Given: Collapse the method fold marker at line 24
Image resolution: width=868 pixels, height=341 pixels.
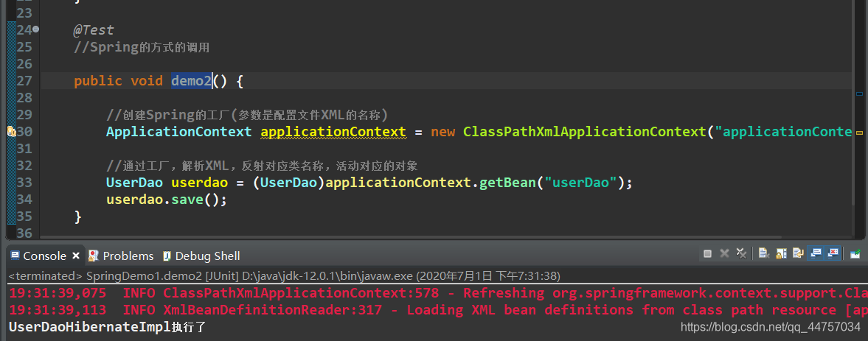Looking at the screenshot, I should coord(36,29).
